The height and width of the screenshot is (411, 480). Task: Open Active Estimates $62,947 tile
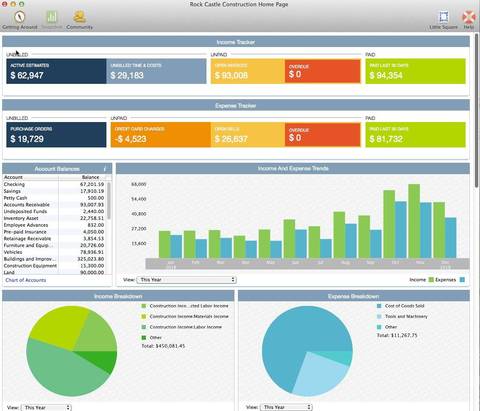[x=56, y=71]
